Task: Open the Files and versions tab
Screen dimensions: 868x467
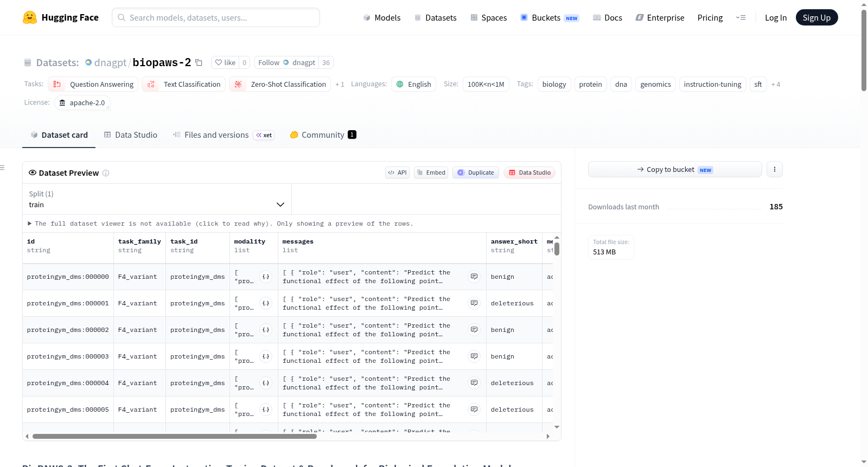Action: coord(224,135)
